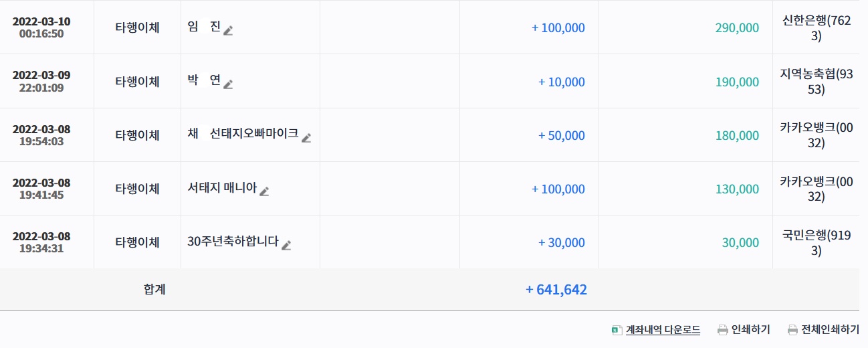Click 전체인쇄하기 print all button
This screenshot has height=348, width=868.
(x=830, y=330)
